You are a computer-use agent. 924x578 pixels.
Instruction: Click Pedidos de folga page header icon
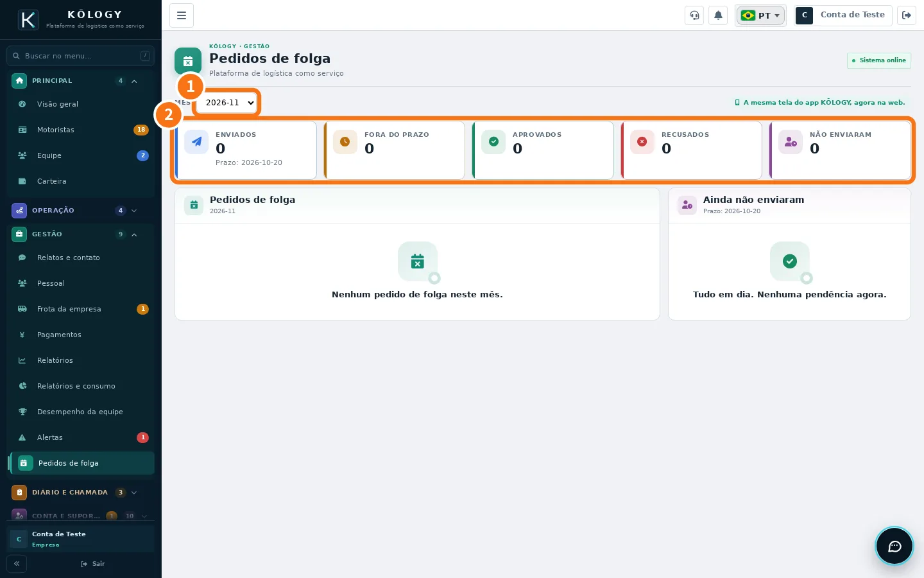(x=188, y=61)
